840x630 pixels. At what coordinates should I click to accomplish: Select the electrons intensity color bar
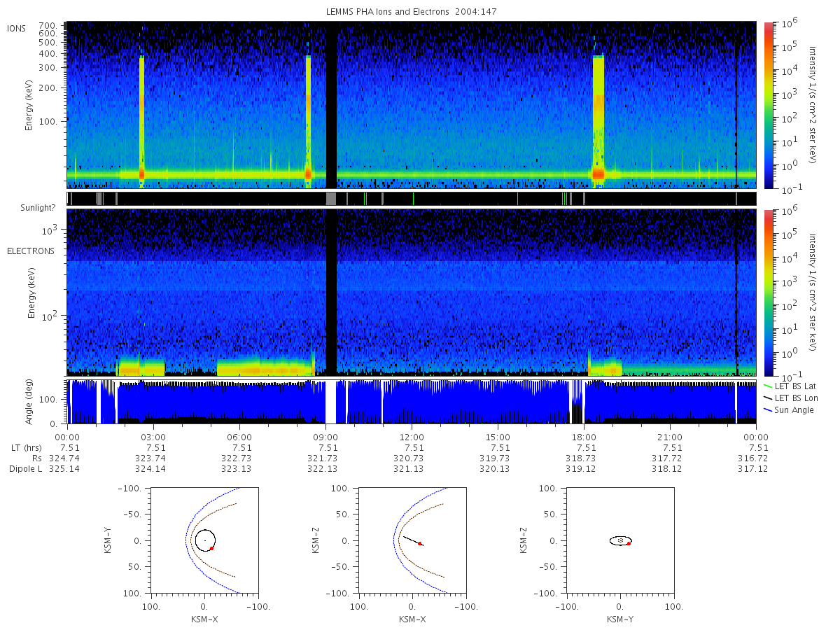(x=768, y=292)
